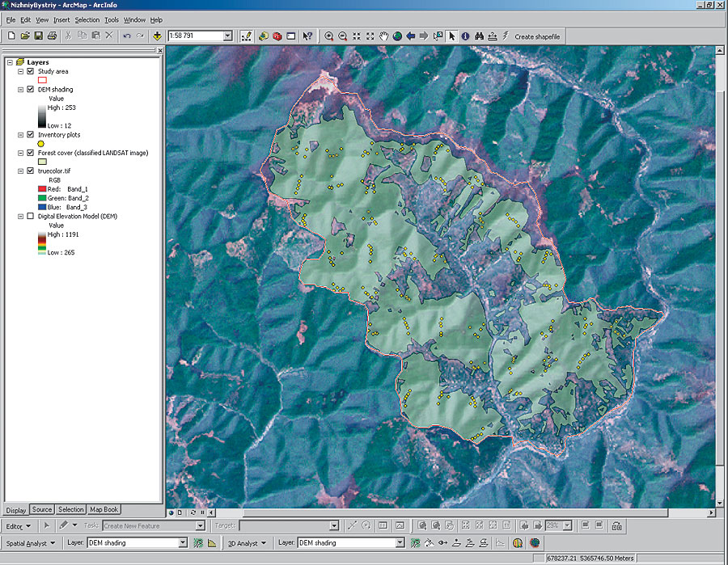The height and width of the screenshot is (565, 728).
Task: Open the Task dropdown list
Action: click(x=200, y=525)
